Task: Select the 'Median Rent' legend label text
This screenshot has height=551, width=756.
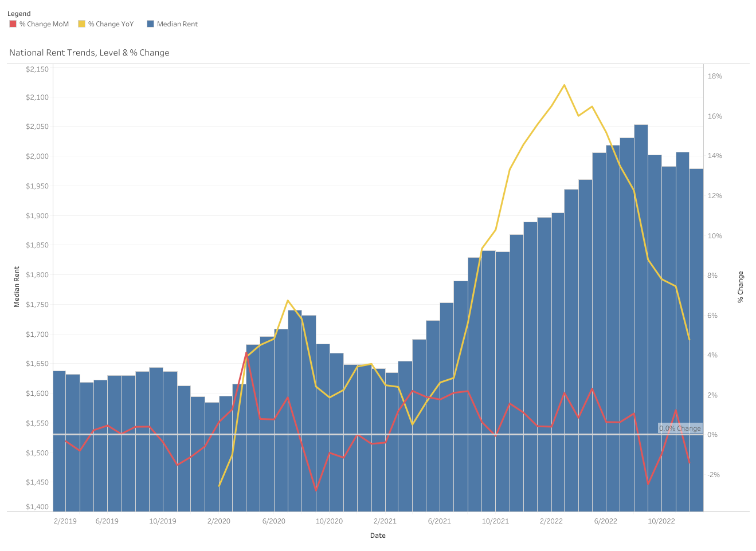Action: (177, 24)
